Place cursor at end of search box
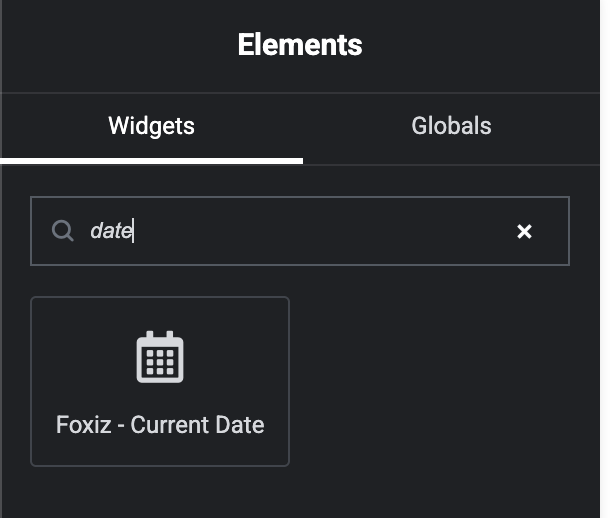 coord(400,231)
